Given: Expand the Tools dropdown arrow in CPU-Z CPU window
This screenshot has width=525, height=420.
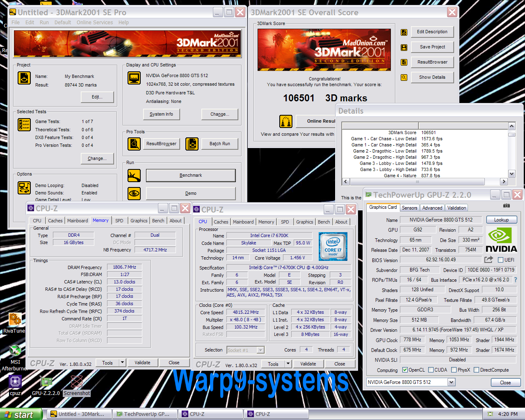Looking at the screenshot, I should tap(288, 364).
